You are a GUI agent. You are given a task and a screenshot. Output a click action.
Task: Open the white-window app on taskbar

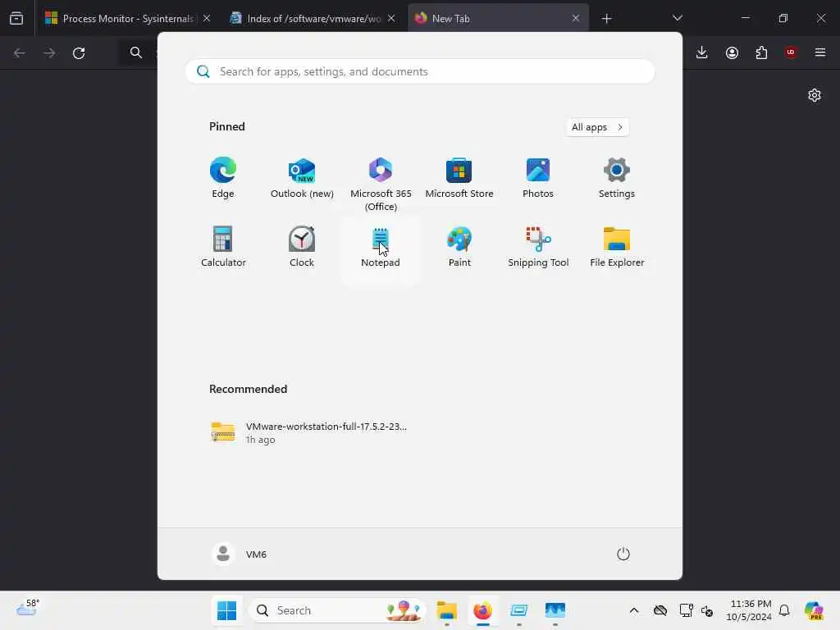(x=518, y=610)
